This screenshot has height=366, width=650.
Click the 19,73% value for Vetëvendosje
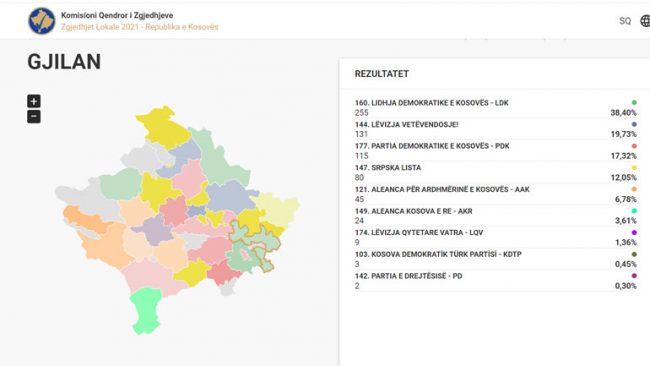(x=623, y=134)
